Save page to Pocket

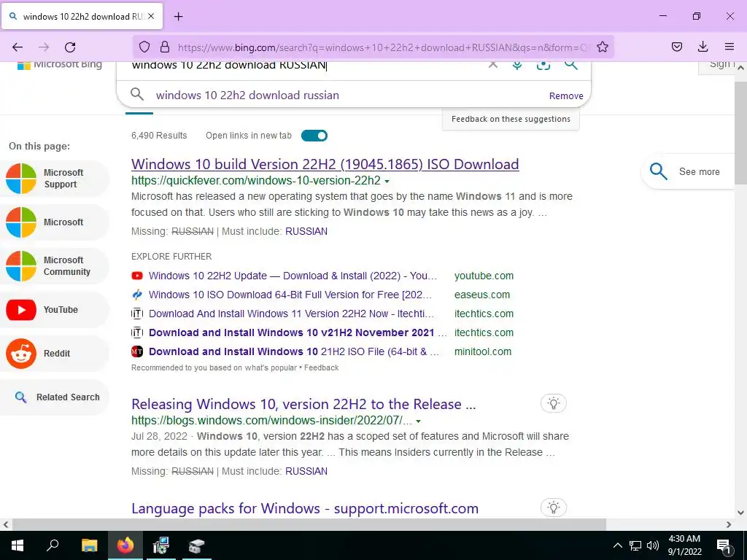coord(676,47)
